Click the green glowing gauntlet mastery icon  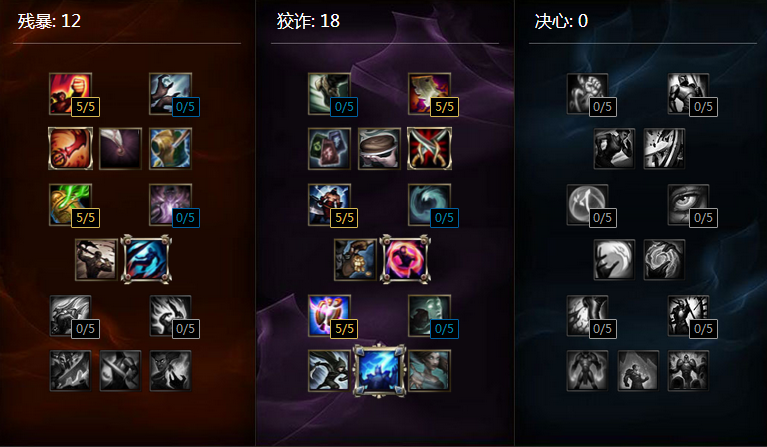coord(70,205)
